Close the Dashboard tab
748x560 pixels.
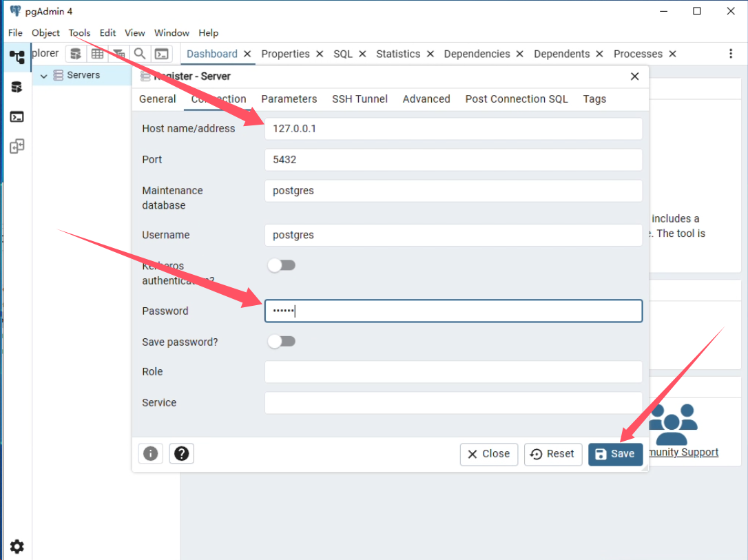pyautogui.click(x=247, y=54)
